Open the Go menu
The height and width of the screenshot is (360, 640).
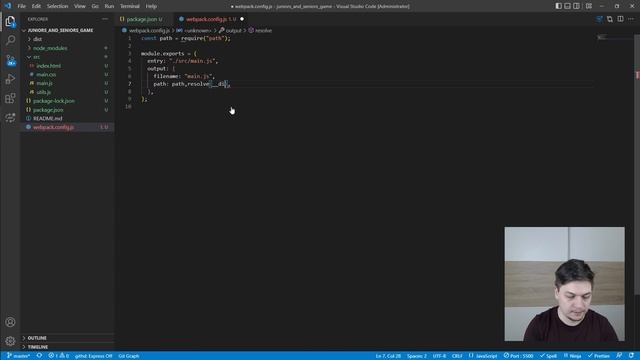tap(95, 6)
